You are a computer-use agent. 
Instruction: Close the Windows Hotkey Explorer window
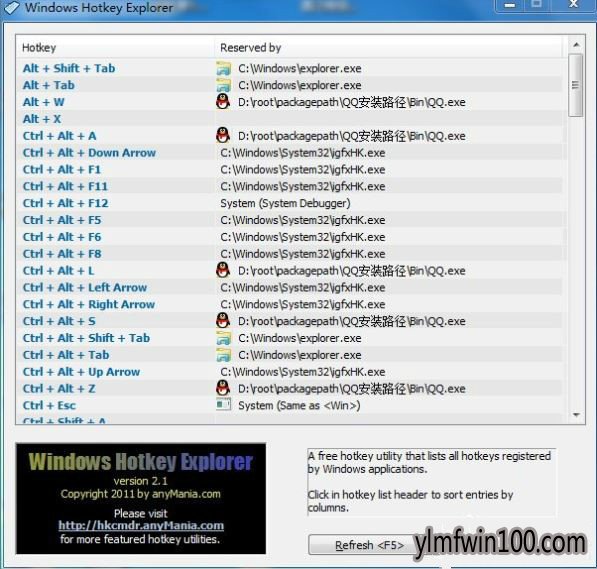click(573, 5)
